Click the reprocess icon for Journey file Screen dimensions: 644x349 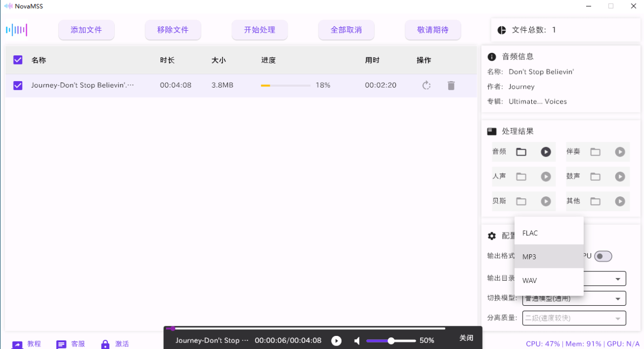[427, 85]
